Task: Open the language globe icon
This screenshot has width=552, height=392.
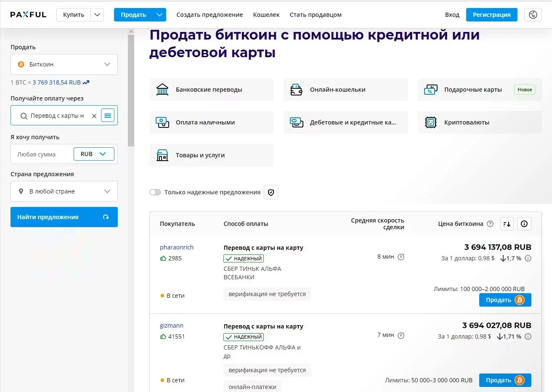Action: [533, 15]
